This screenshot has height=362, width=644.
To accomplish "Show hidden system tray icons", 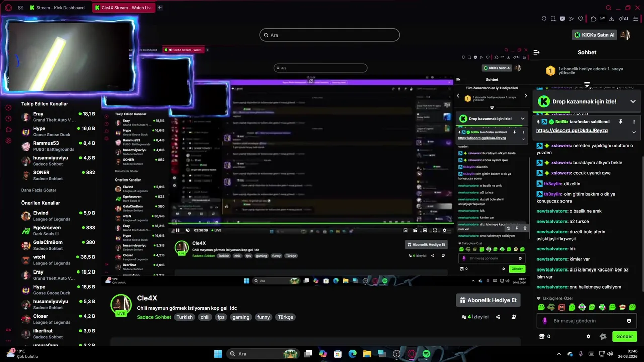I will (x=559, y=354).
